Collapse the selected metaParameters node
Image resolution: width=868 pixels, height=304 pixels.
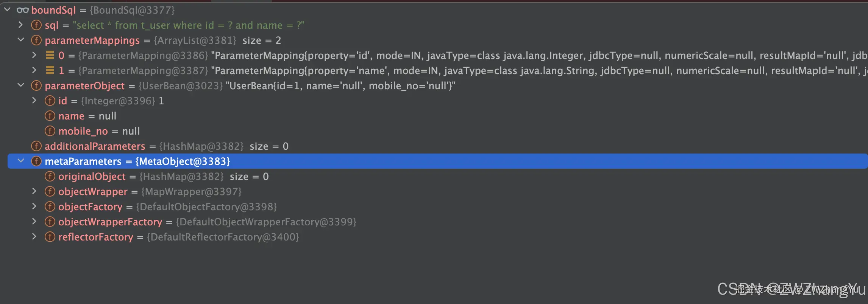pos(21,161)
